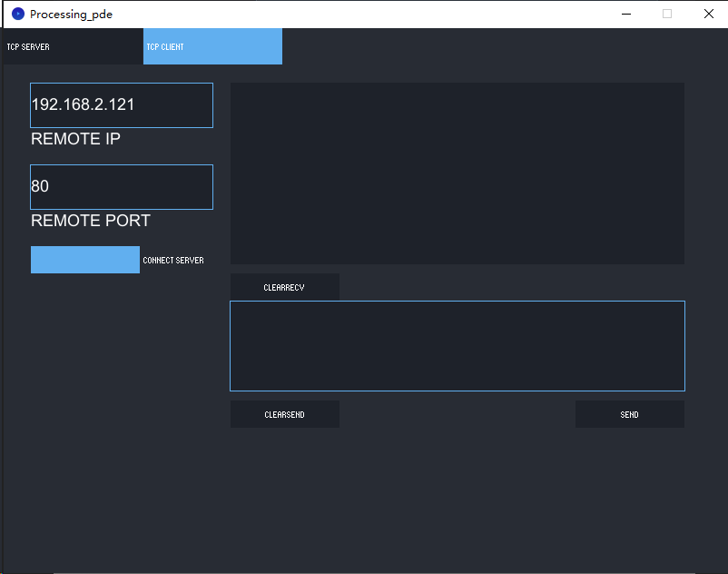Focus the REMOTE IP input field
Viewport: 728px width, 574px height.
[x=122, y=105]
